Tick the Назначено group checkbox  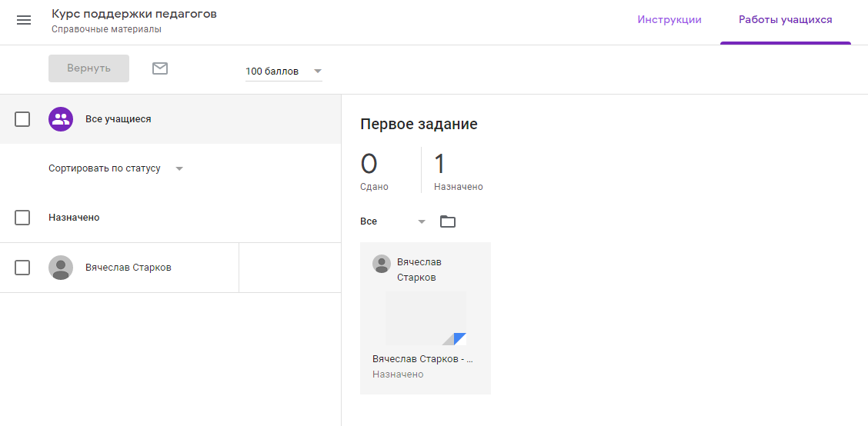click(x=22, y=218)
